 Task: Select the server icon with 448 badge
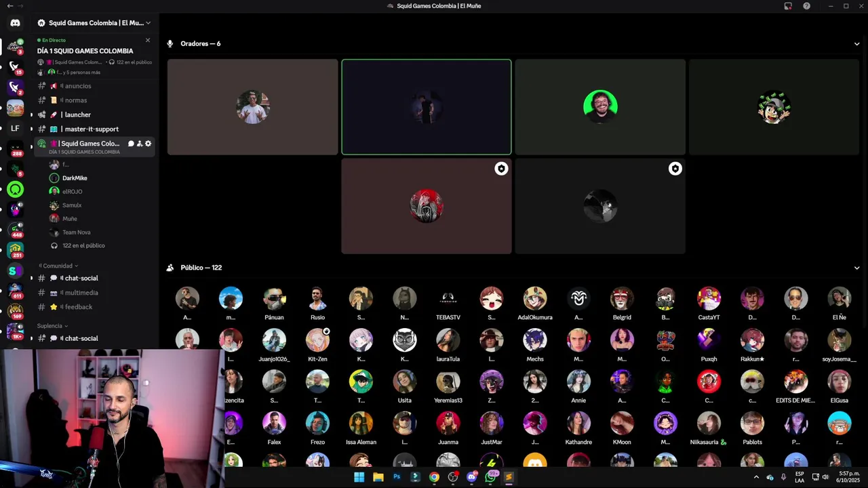pyautogui.click(x=15, y=230)
